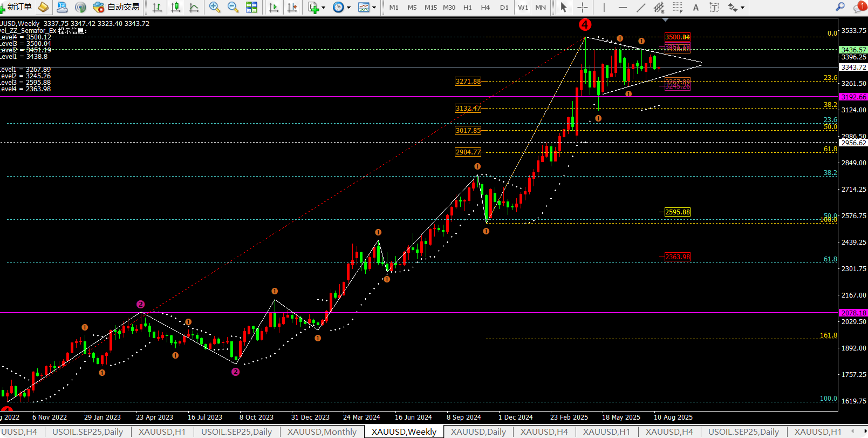This screenshot has height=438, width=868.
Task: Expand the chart templates dropdown
Action: (367, 7)
